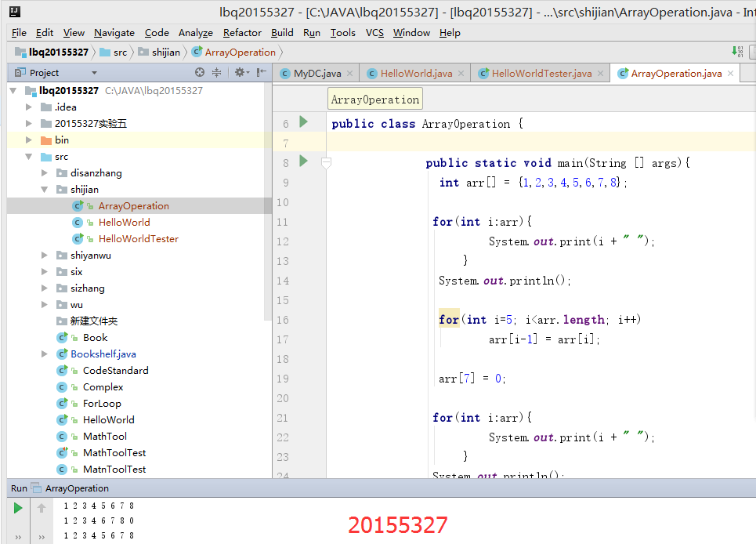Select HelloWorldTester in project tree
The image size is (756, 544).
(x=139, y=239)
